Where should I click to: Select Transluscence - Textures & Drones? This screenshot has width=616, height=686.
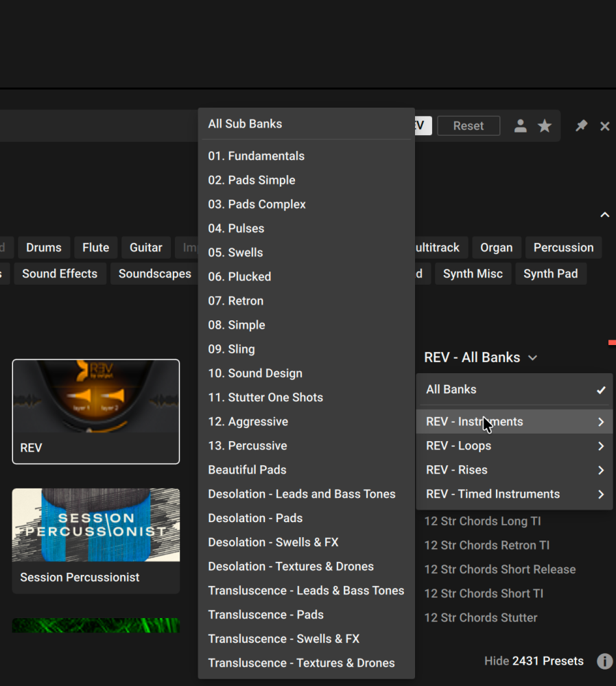pyautogui.click(x=306, y=663)
